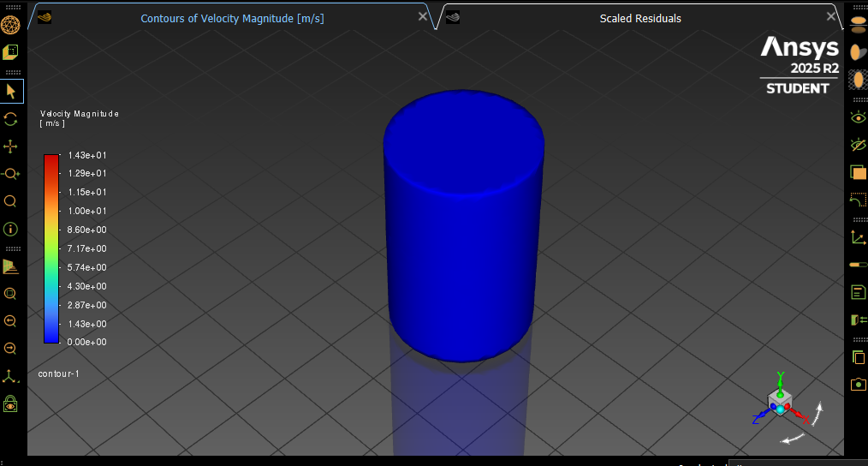868x466 pixels.
Task: Click the show surfaces eye icon
Action: 858,117
